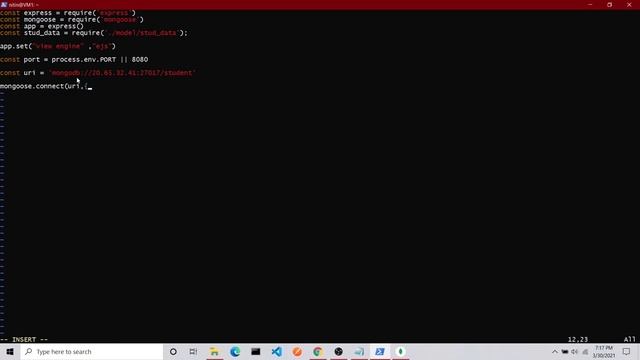The height and width of the screenshot is (360, 640).
Task: Click the 'mongoose.connect(uri,{' line
Action: pyautogui.click(x=44, y=86)
